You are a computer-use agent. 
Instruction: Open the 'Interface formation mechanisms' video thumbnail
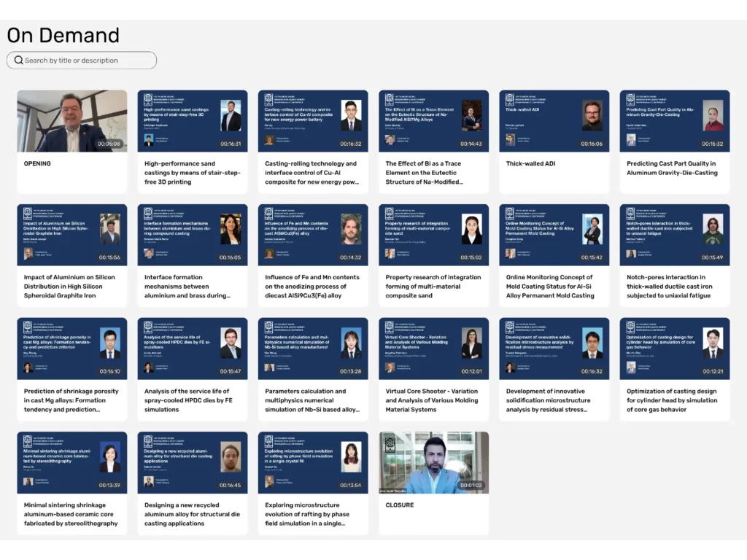(192, 235)
